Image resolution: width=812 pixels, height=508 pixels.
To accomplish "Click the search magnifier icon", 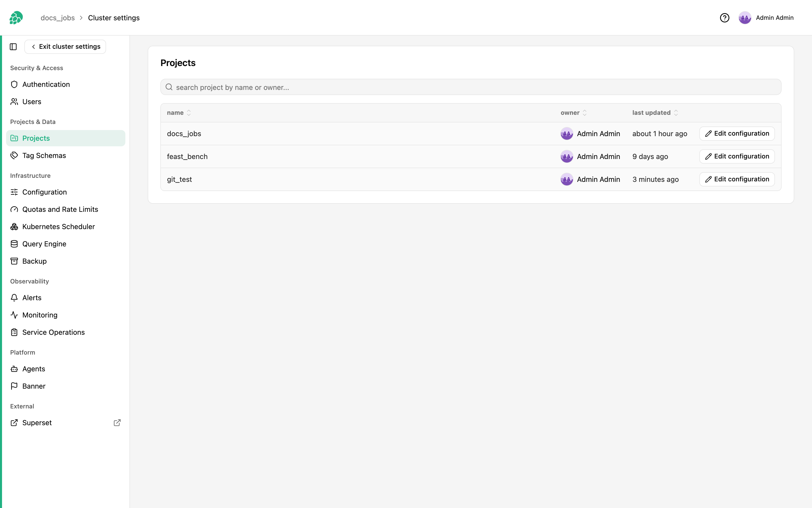I will [169, 87].
